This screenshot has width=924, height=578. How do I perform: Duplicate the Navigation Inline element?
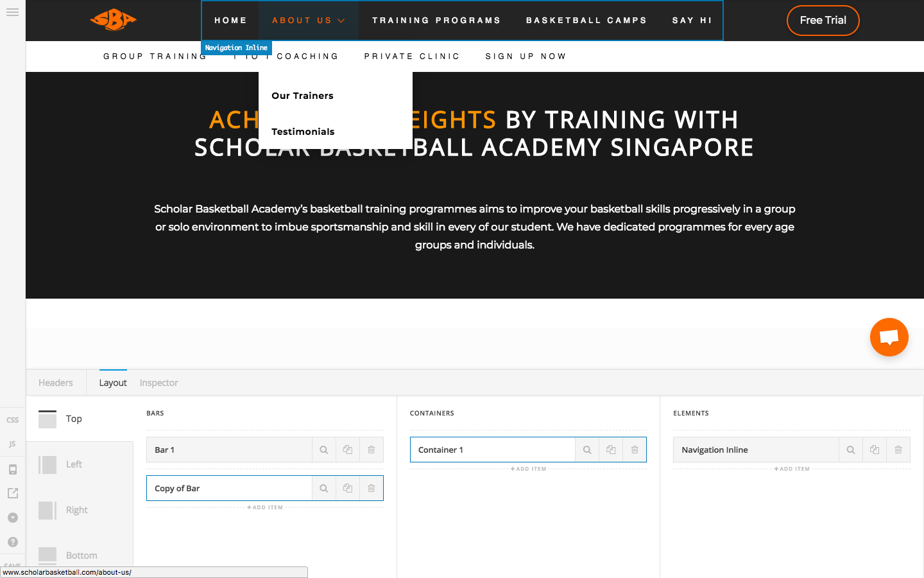[x=875, y=450]
